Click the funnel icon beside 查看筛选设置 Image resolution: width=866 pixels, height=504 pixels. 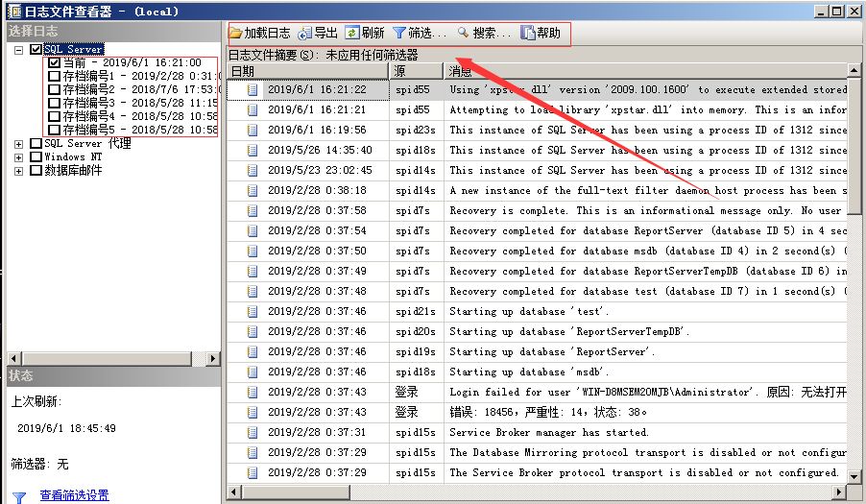click(18, 497)
